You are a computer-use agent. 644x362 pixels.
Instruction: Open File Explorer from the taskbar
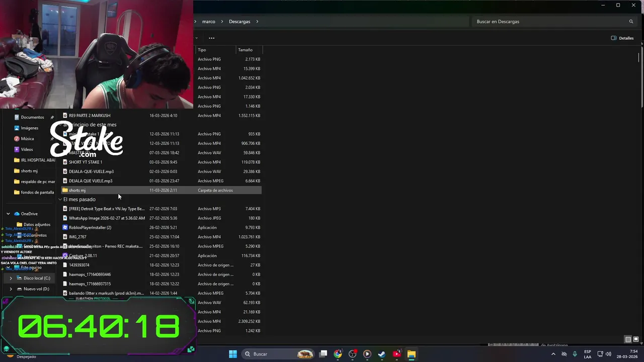click(x=411, y=354)
